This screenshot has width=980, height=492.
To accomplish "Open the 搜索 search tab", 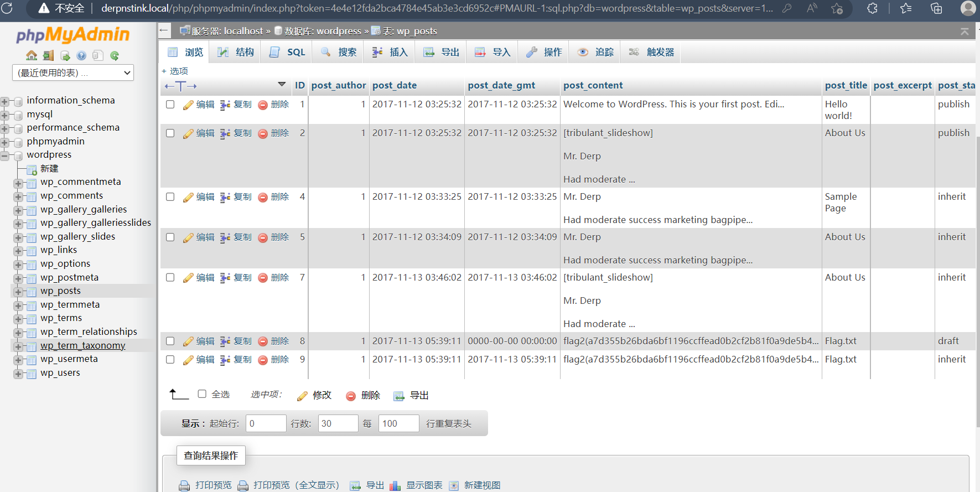I will (x=339, y=52).
